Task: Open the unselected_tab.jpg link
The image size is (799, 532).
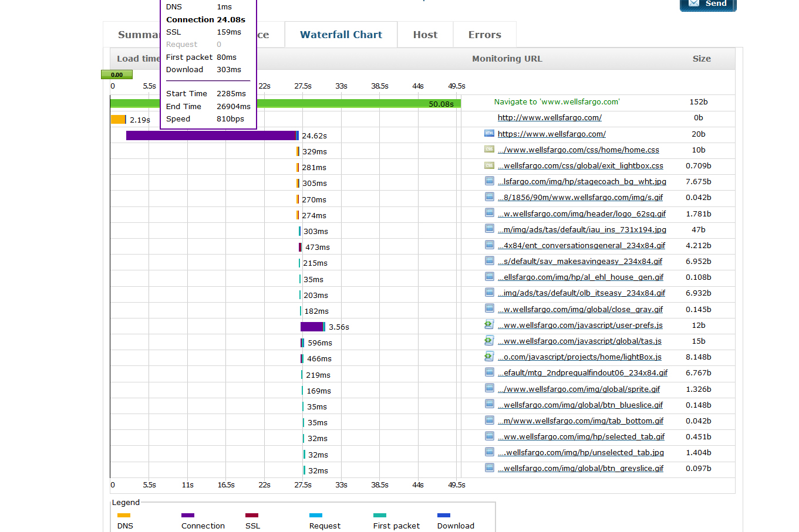Action: point(581,453)
